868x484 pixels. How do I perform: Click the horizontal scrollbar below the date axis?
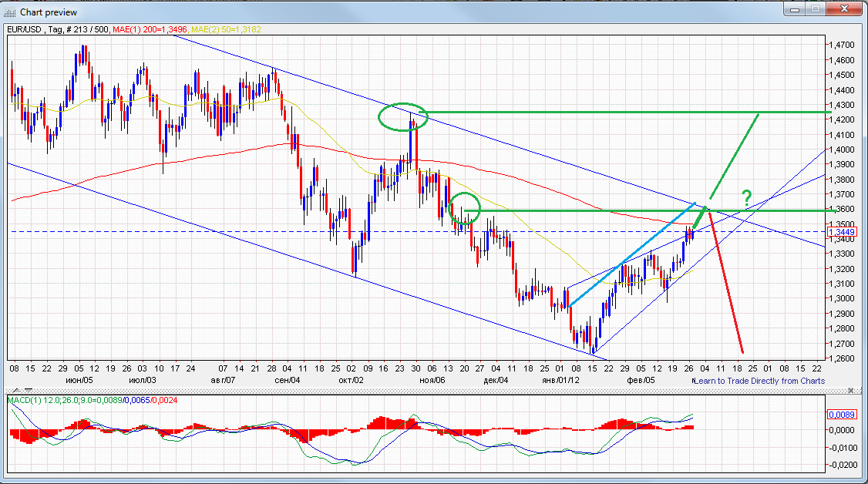click(385, 389)
